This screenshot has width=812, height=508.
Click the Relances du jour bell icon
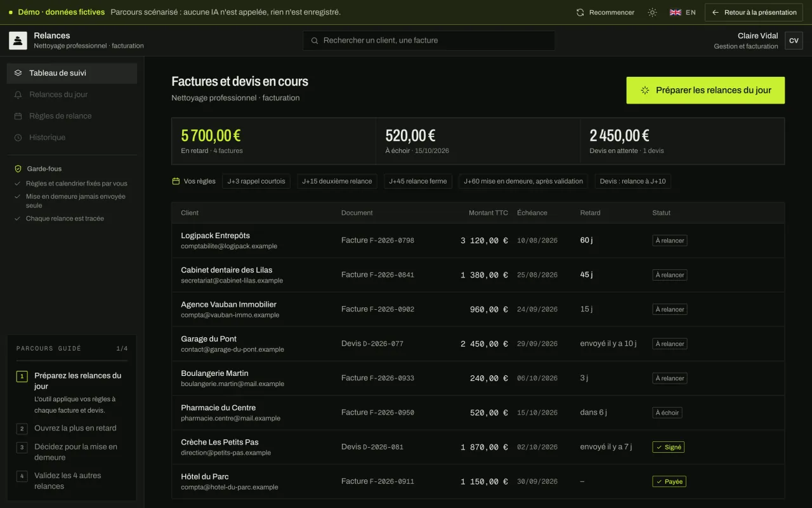coord(18,95)
